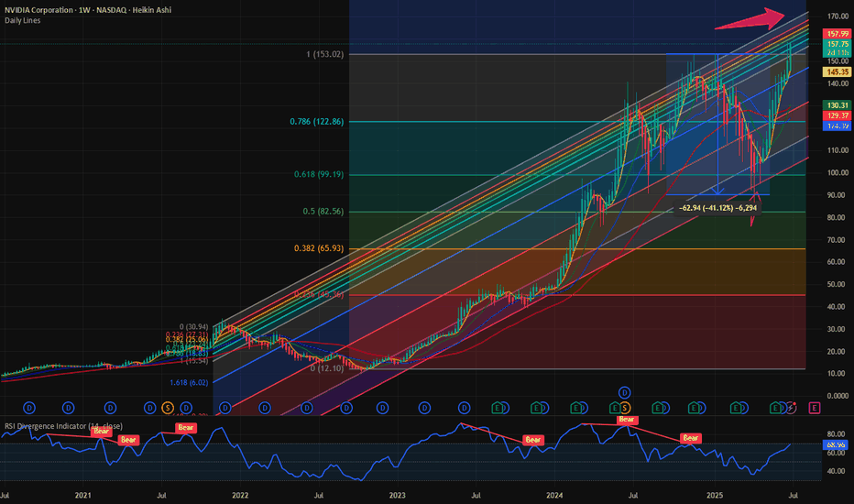Open the earnings 'E' marker for May 2025

(x=774, y=408)
